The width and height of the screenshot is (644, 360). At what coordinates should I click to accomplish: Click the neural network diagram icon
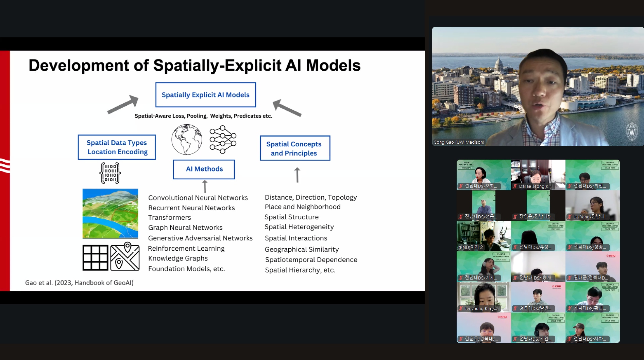pyautogui.click(x=223, y=140)
